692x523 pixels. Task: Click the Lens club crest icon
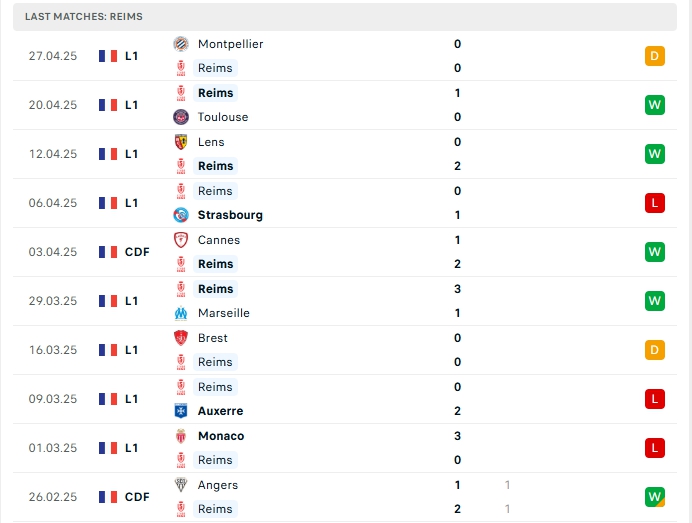181,142
